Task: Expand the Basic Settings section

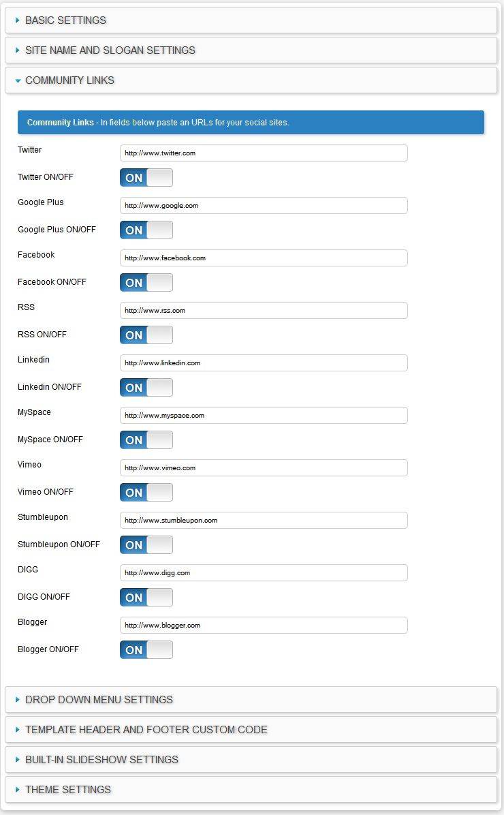Action: 251,20
